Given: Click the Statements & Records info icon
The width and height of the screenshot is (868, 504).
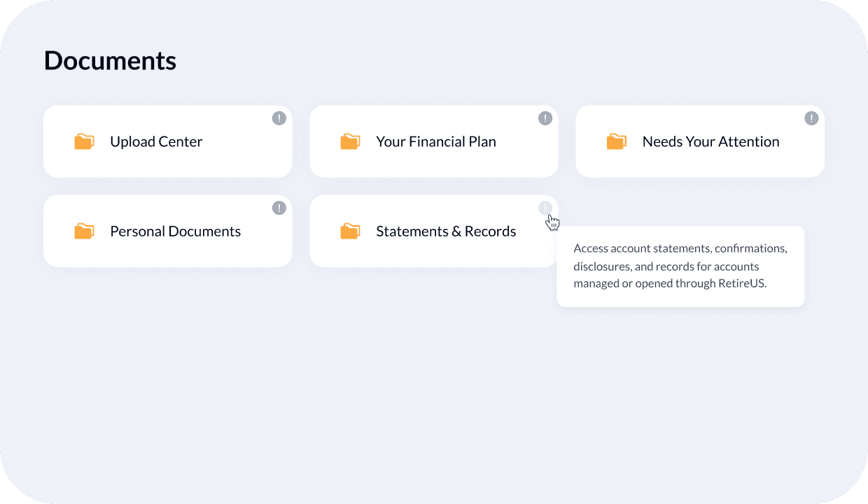Looking at the screenshot, I should (x=545, y=208).
